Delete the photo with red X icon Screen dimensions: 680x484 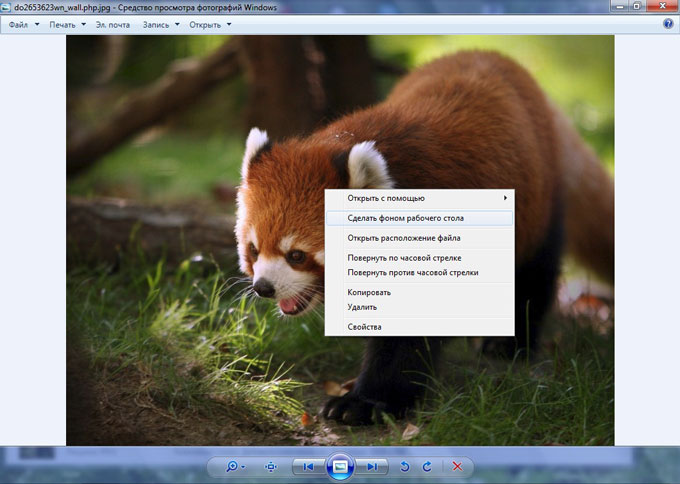coord(457,467)
